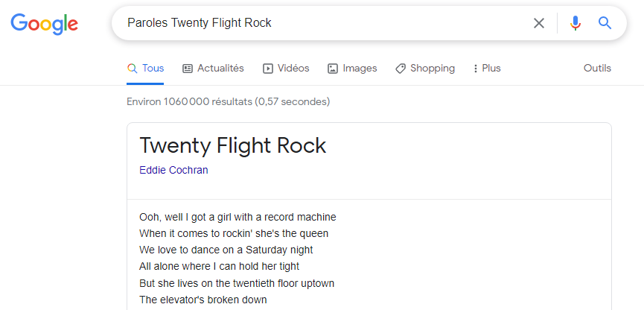Screen dimensions: 644x310
Task: Click the first lyrics line about record machine
Action: (x=237, y=217)
